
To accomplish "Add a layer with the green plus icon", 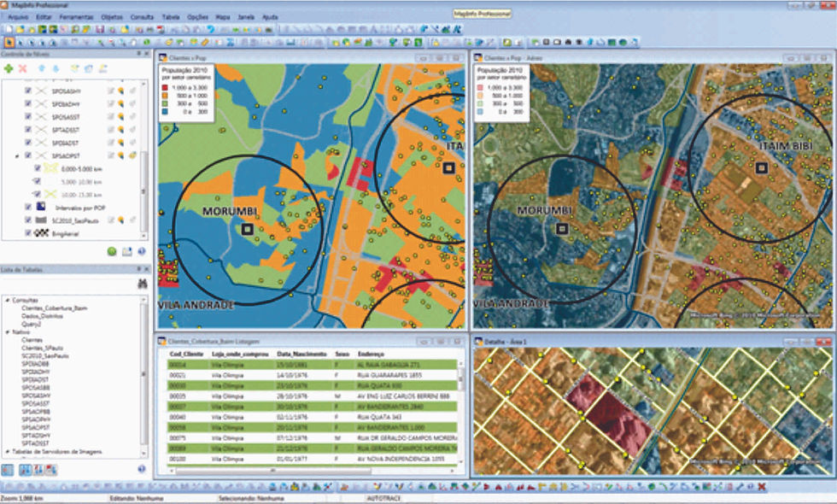I will click(x=9, y=69).
